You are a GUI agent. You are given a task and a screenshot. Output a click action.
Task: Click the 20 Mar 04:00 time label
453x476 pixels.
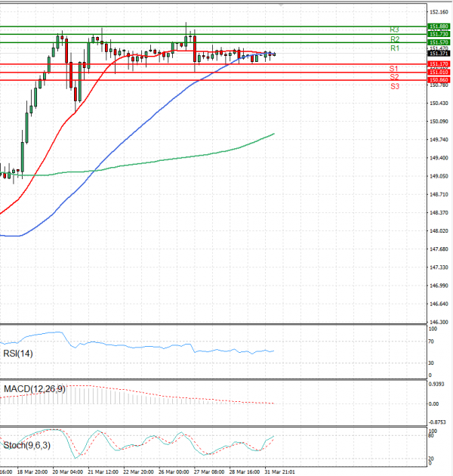pos(68,471)
